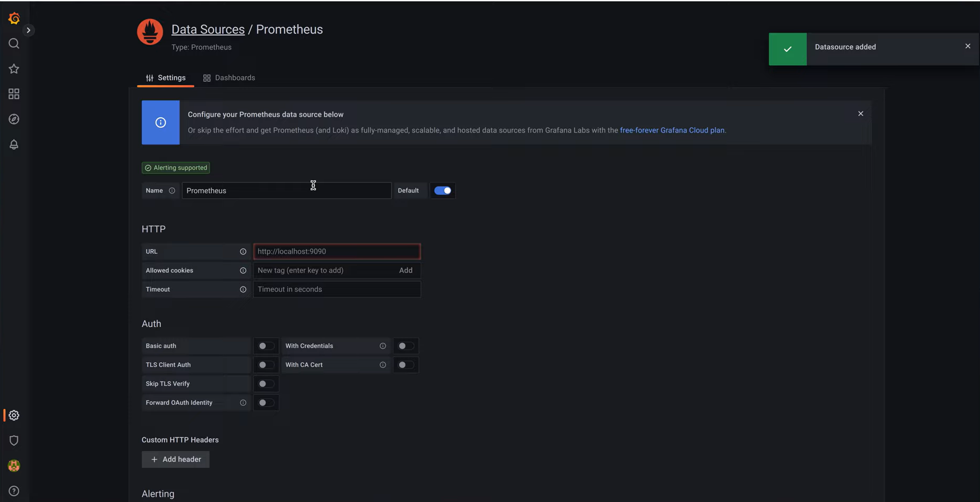Show the With Credentials info icon
The image size is (980, 502).
point(382,346)
